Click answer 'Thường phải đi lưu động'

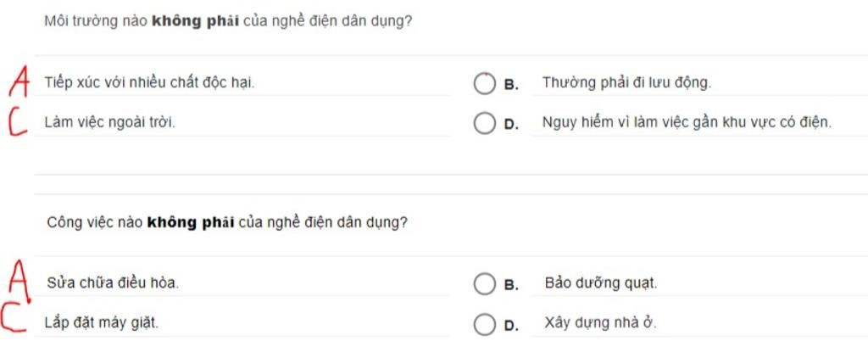pos(626,83)
